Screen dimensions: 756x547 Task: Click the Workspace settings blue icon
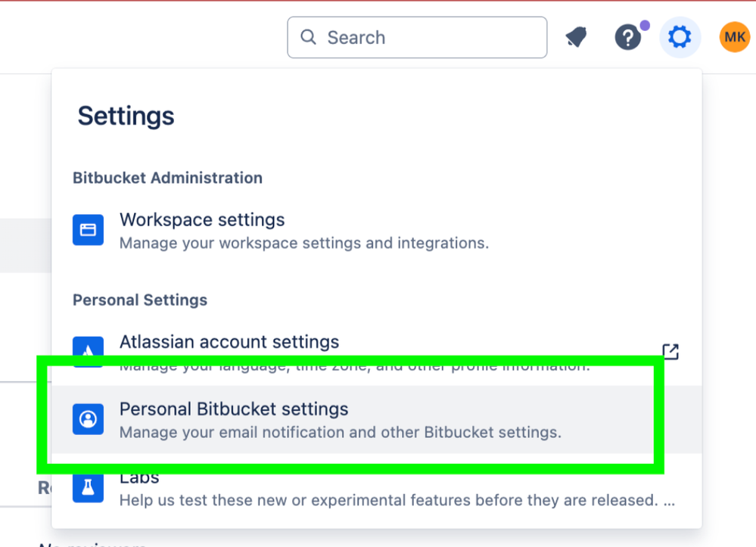coord(88,230)
